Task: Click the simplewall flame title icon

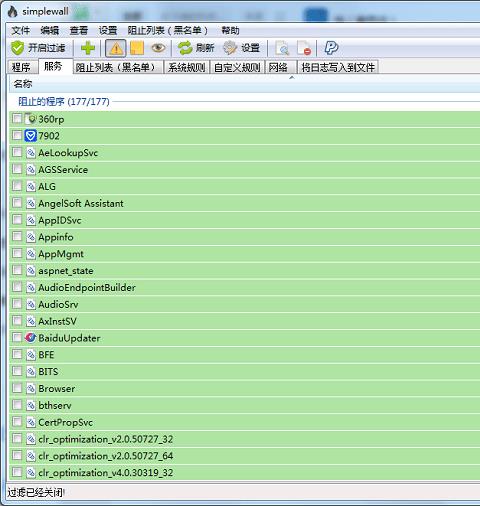Action: (13, 11)
